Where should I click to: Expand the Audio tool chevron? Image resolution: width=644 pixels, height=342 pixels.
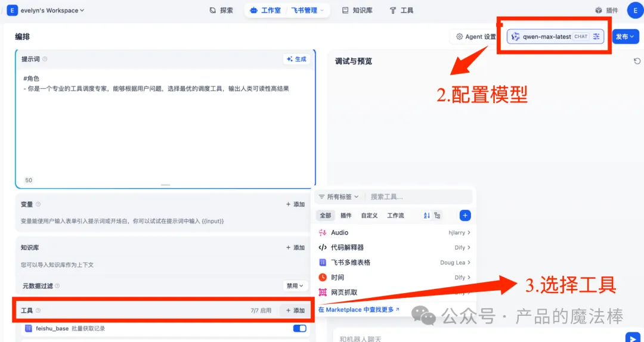(x=469, y=233)
